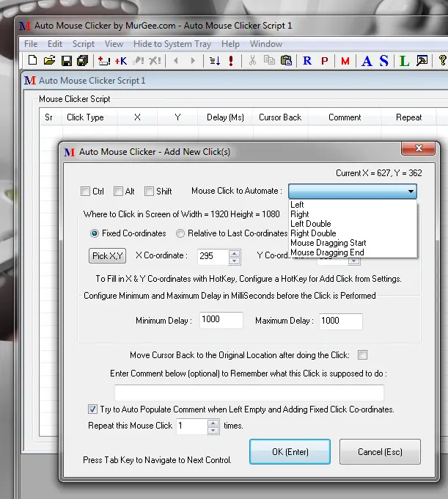Viewport: 448px width, 499px height.
Task: Enable the Ctrl modifier checkbox
Action: pos(86,192)
